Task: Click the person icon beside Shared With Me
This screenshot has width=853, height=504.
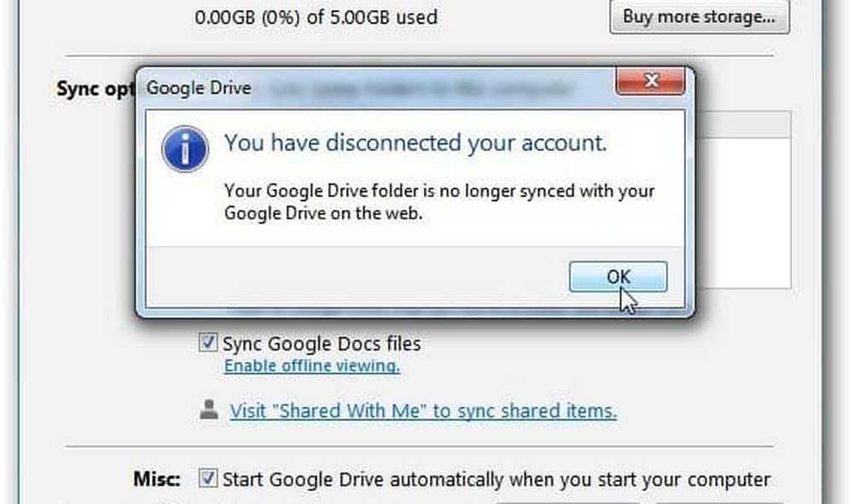Action: 209,410
